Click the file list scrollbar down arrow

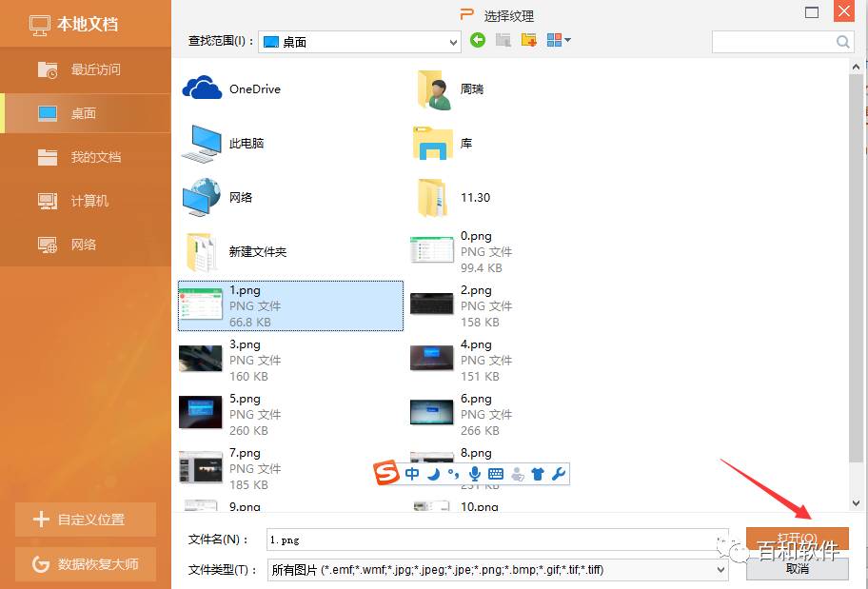point(857,503)
